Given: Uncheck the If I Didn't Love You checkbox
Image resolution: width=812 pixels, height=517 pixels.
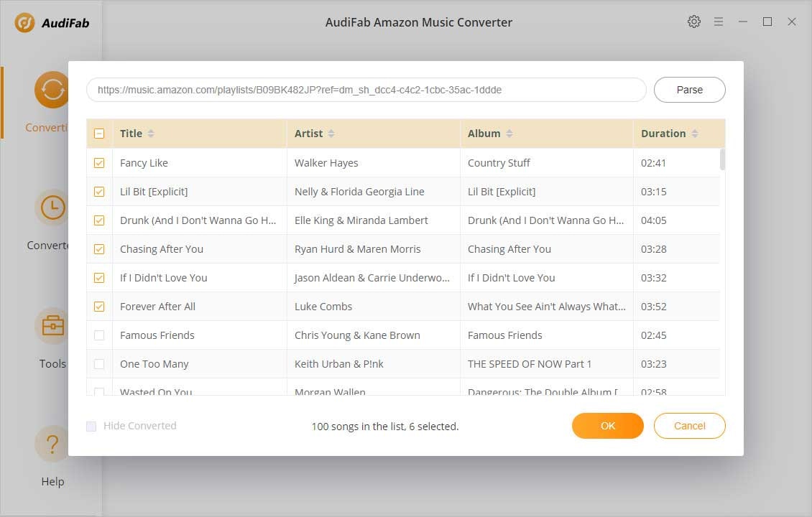Looking at the screenshot, I should pos(99,278).
